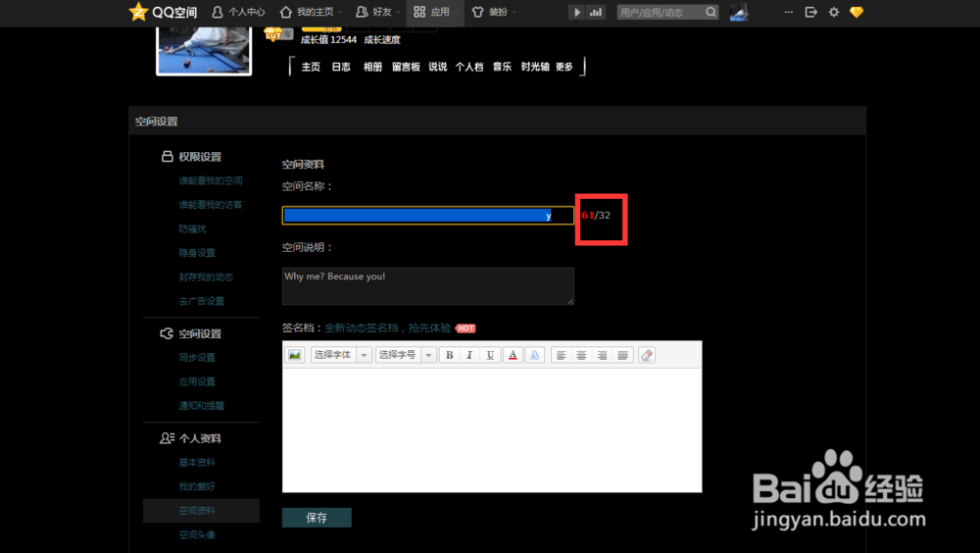The height and width of the screenshot is (553, 980).
Task: Click the magnifier search icon
Action: pos(710,12)
